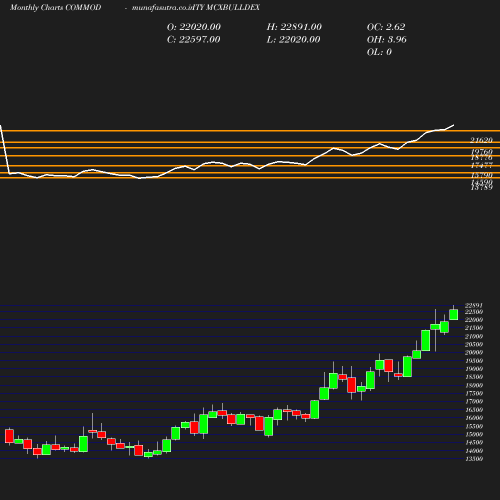Click the MCXBULLDEX symbol name
The width and height of the screenshot is (500, 500).
pyautogui.click(x=233, y=8)
